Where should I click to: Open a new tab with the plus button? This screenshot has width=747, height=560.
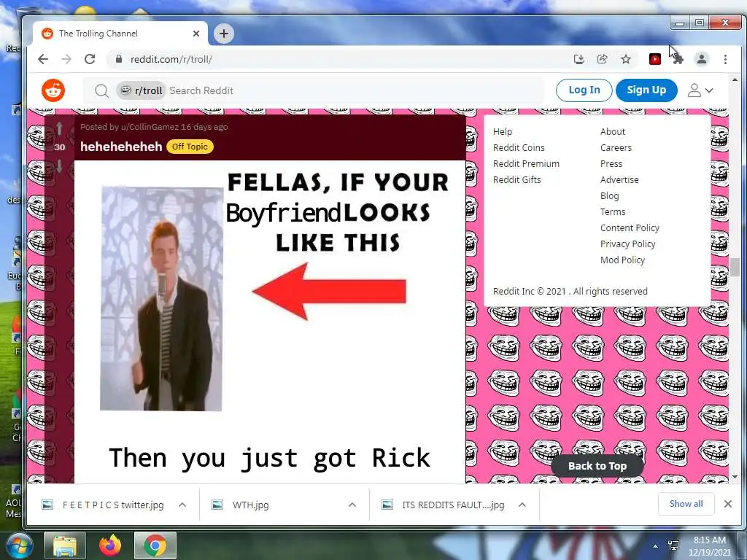click(x=223, y=34)
